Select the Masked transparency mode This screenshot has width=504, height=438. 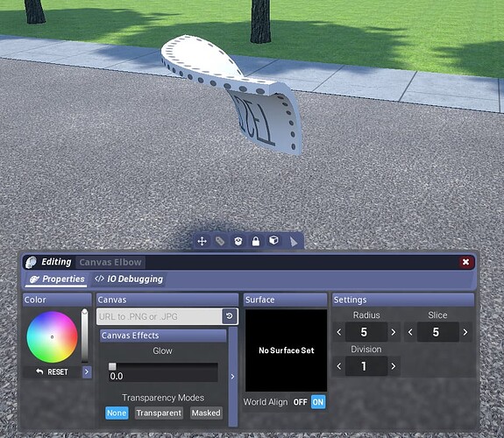(206, 413)
